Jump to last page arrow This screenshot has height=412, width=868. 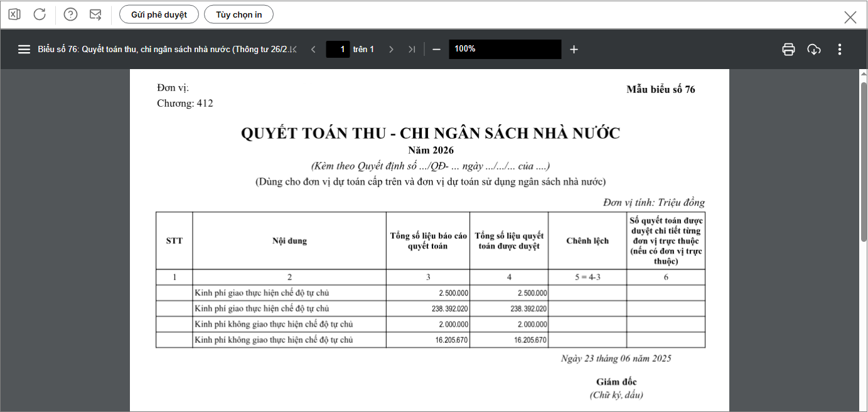coord(412,49)
